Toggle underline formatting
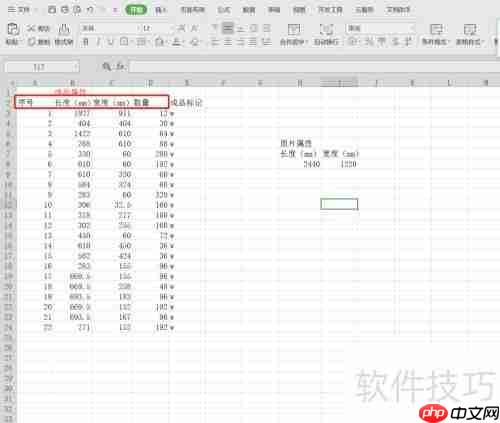The height and width of the screenshot is (423, 500). coord(111,42)
